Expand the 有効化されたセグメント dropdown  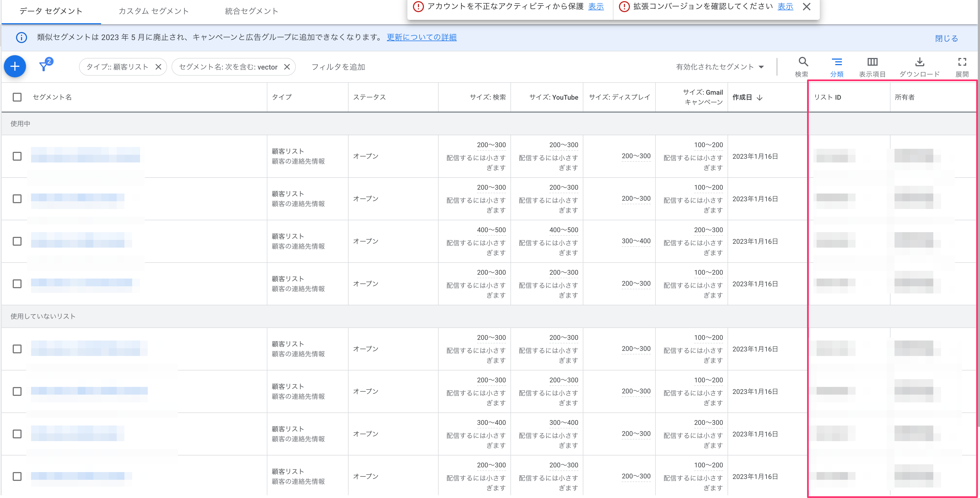coord(720,67)
